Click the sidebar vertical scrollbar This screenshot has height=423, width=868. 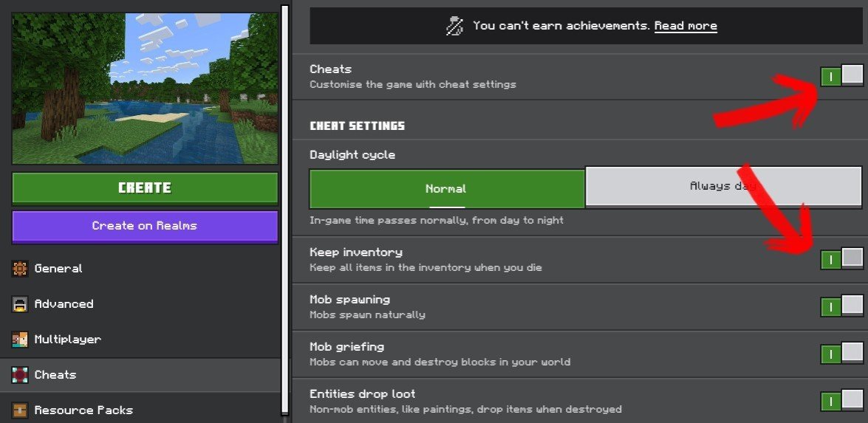284,210
